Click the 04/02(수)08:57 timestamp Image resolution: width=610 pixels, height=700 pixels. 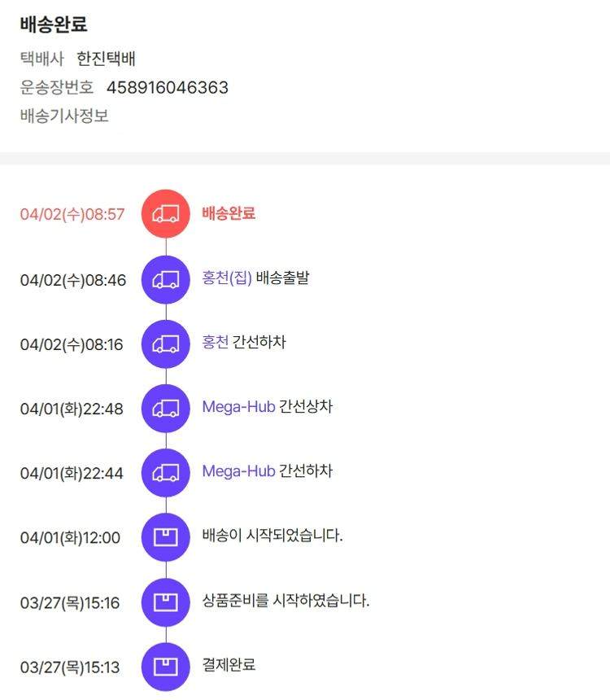point(72,214)
